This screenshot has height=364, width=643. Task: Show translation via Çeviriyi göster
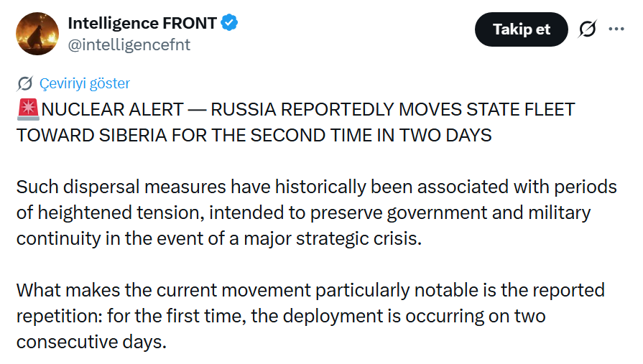(85, 83)
